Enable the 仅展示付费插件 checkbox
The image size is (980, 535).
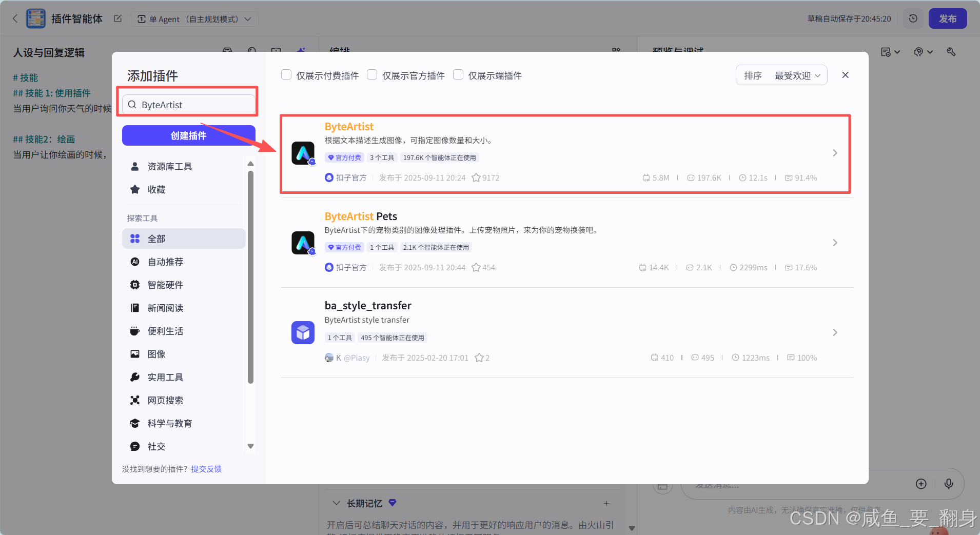click(286, 75)
